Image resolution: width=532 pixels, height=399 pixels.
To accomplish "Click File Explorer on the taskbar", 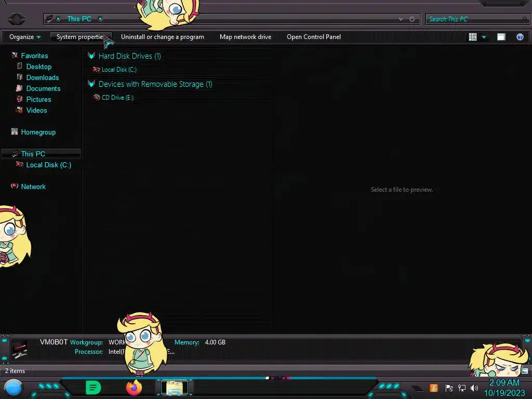I will 175,388.
